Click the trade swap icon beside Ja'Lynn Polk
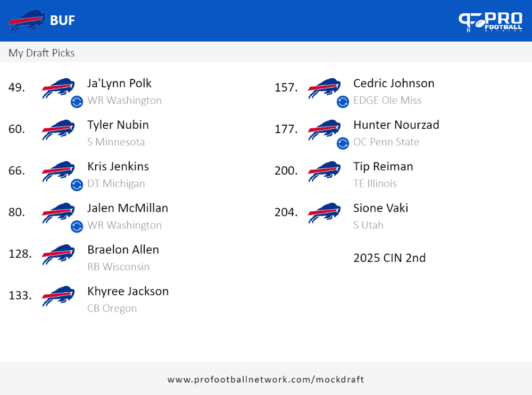The width and height of the screenshot is (532, 395). tap(77, 102)
